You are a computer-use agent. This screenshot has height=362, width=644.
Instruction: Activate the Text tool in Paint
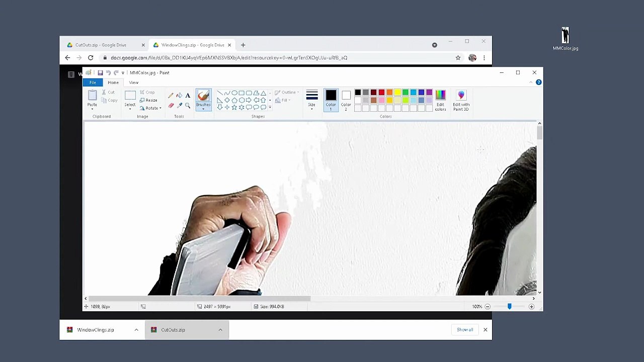188,96
